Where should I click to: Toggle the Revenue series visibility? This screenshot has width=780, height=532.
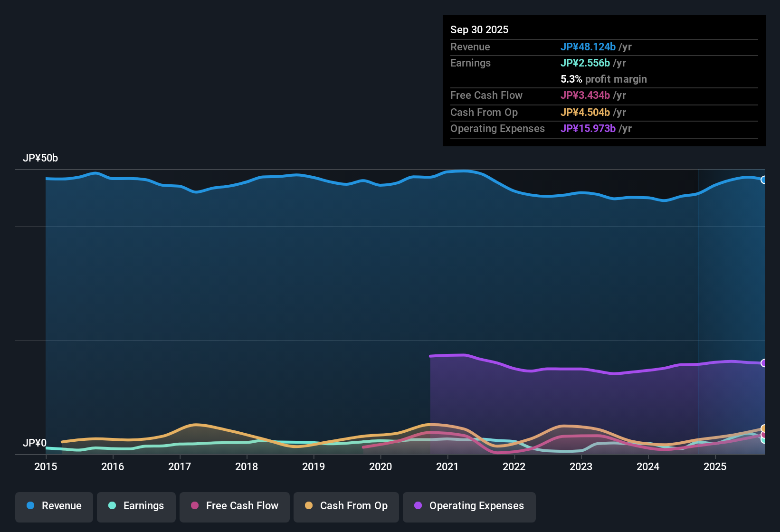click(54, 506)
